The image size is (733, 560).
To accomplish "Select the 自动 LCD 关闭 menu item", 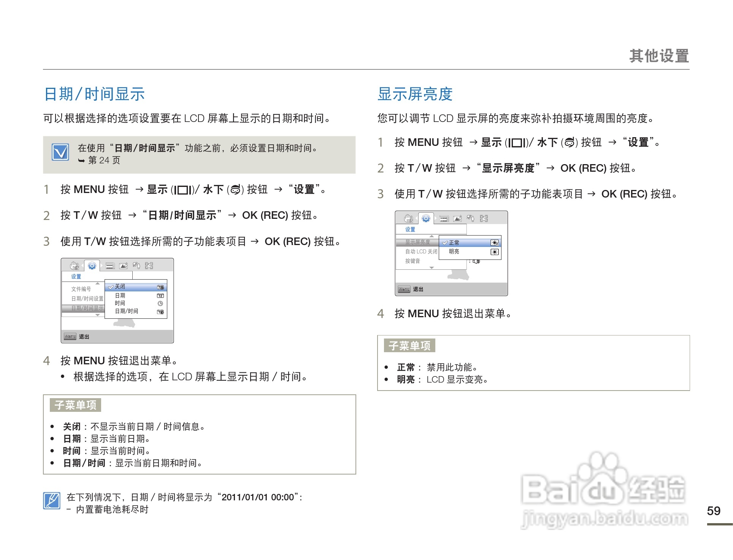I will click(421, 252).
